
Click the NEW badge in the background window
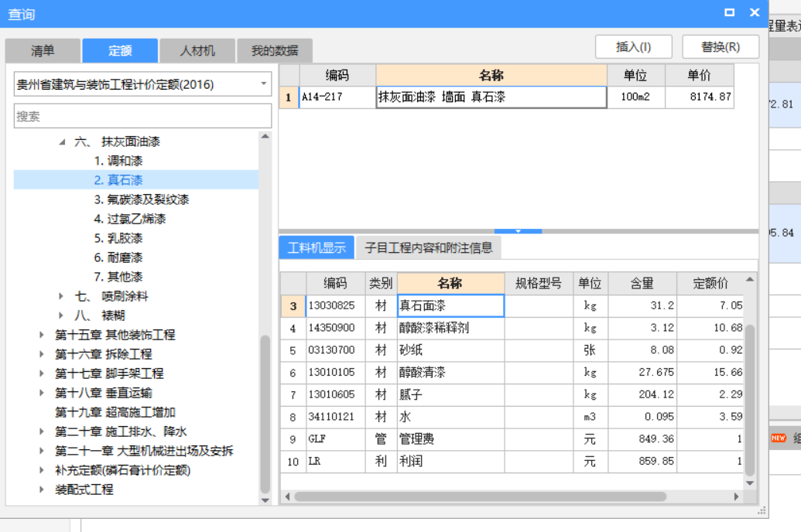click(779, 438)
